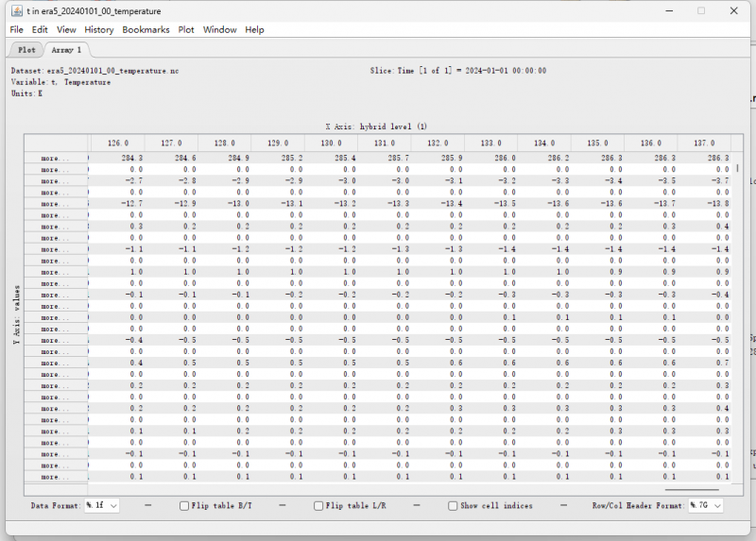Enable Flip table B/T checkbox
This screenshot has height=541, width=756.
(x=185, y=506)
